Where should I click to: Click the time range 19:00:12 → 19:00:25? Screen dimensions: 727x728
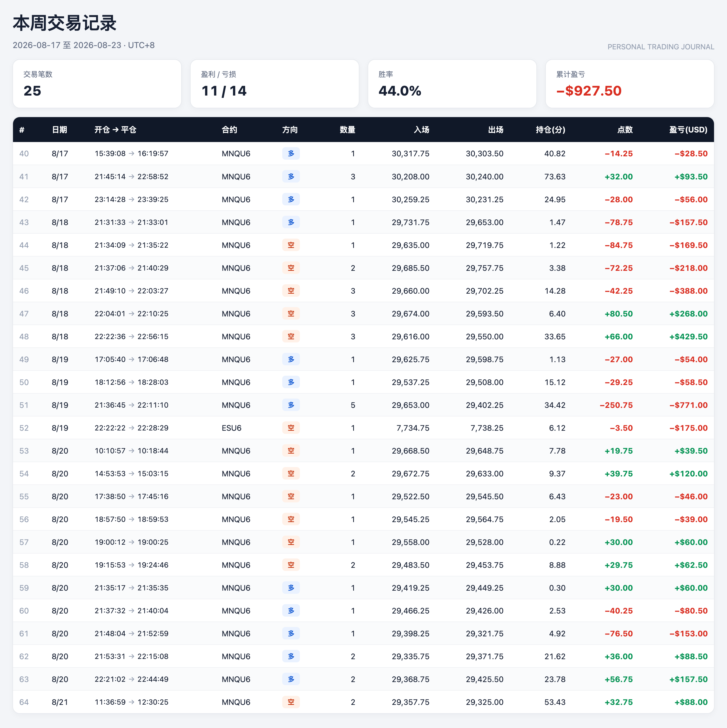click(132, 542)
